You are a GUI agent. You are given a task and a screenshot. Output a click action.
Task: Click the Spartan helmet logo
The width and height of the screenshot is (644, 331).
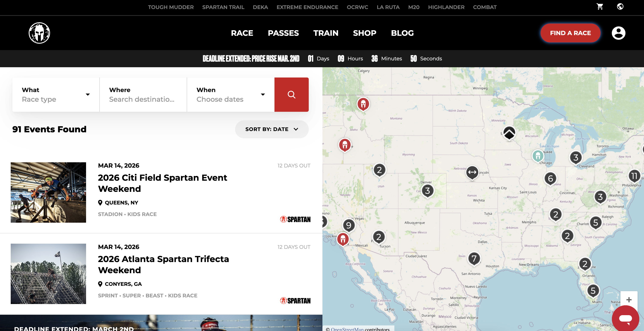tap(39, 33)
